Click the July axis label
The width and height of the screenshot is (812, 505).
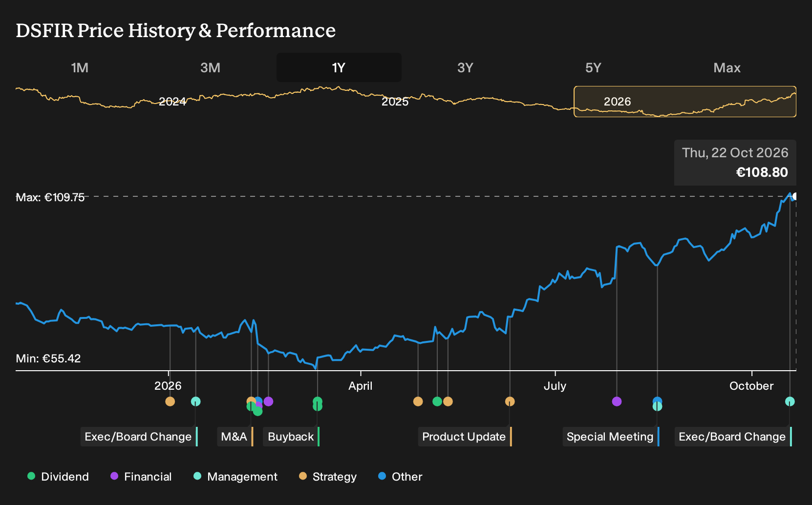point(555,386)
